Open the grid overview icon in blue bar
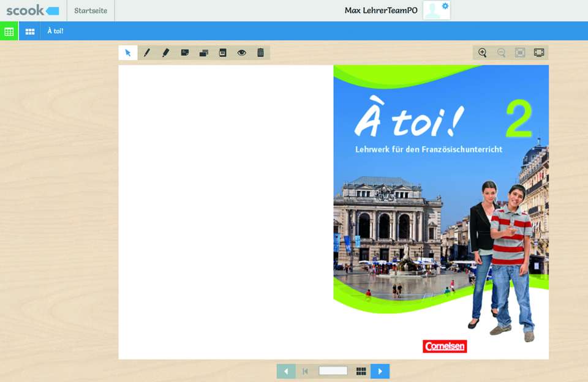 [30, 31]
